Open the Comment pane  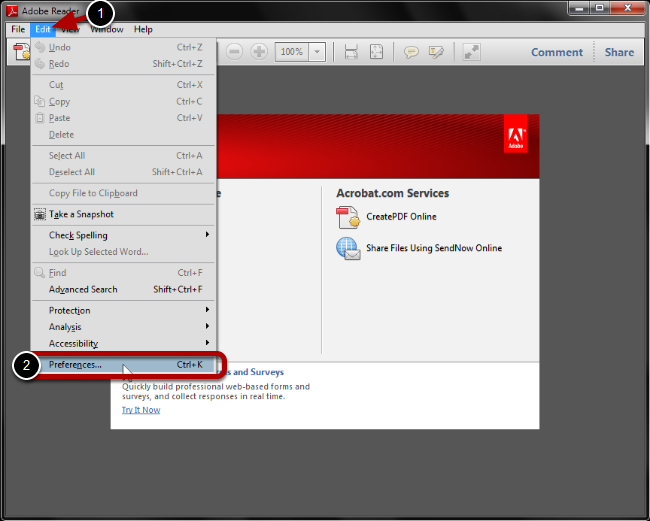click(557, 52)
